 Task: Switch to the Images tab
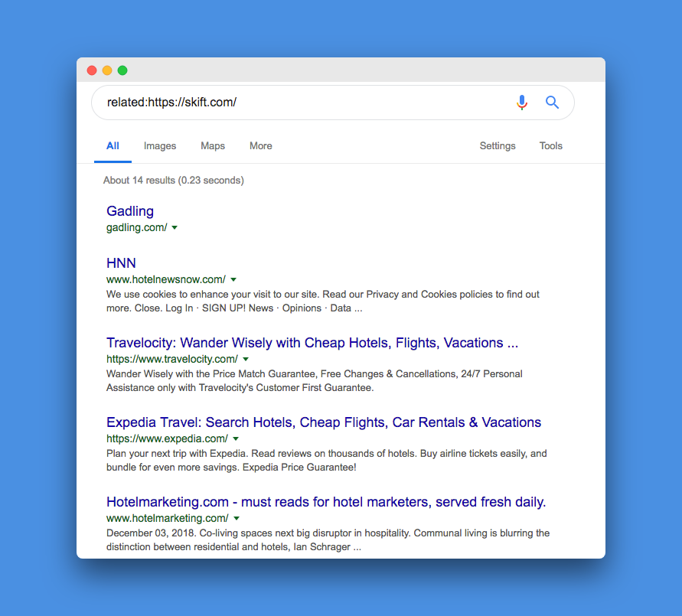[x=160, y=146]
